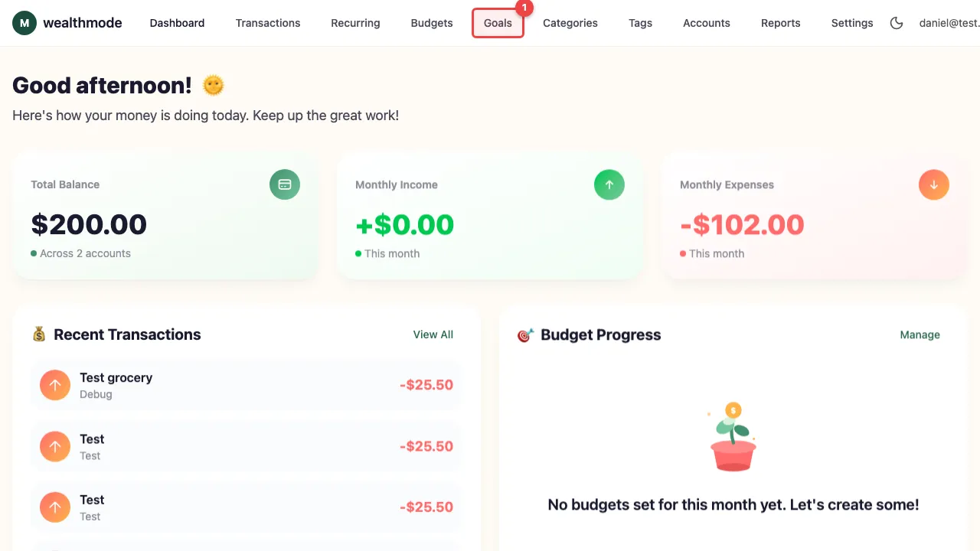Click the wealthmode logo icon

click(23, 23)
